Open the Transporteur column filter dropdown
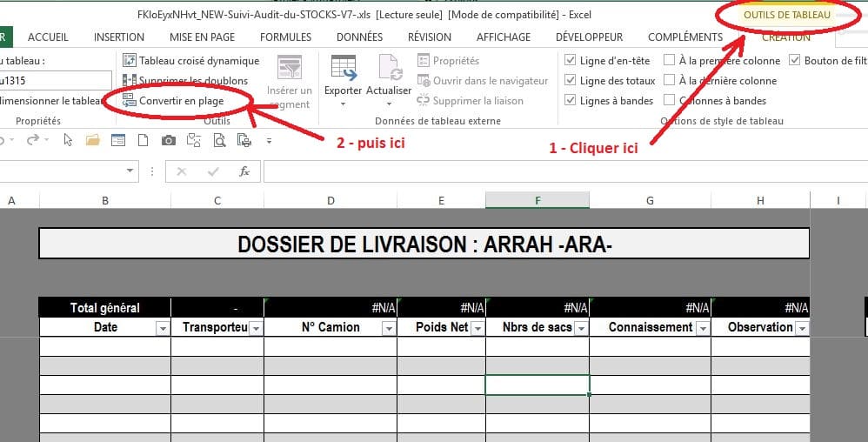The image size is (868, 442). pyautogui.click(x=256, y=328)
